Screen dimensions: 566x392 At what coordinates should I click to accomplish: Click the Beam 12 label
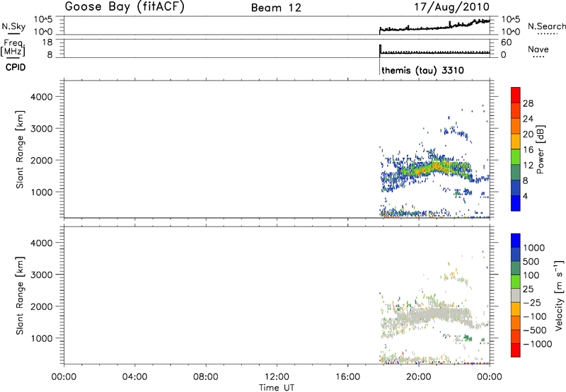[x=276, y=8]
